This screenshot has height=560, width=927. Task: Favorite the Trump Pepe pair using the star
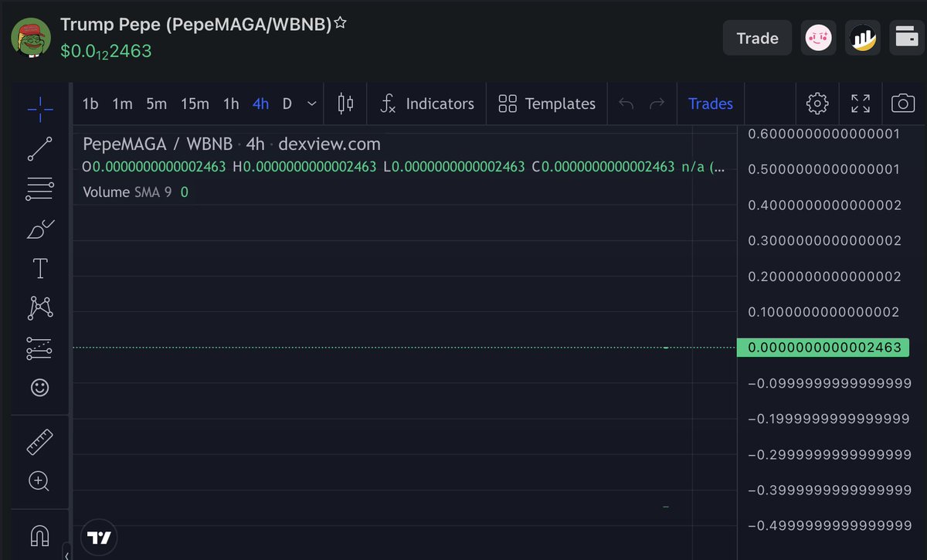click(340, 24)
